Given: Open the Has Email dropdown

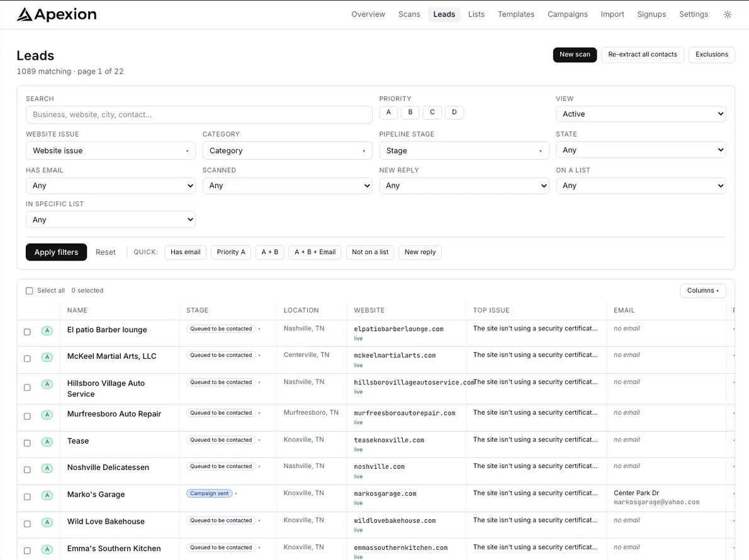Looking at the screenshot, I should tap(111, 186).
